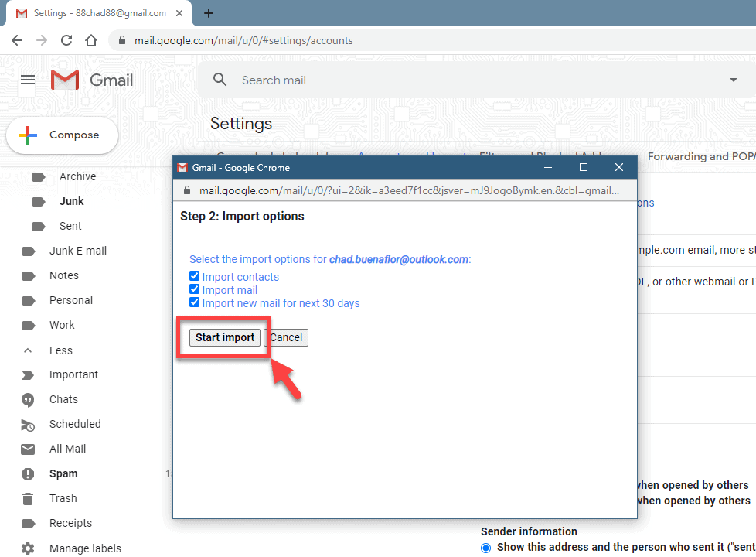This screenshot has width=756, height=557.
Task: Click the browser forward arrow
Action: pos(42,40)
